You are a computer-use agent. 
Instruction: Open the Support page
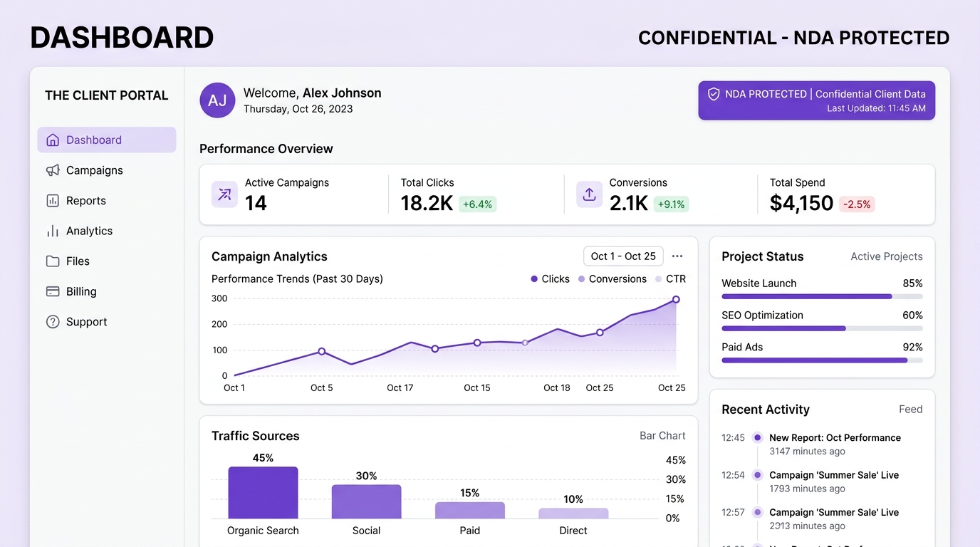click(107, 322)
